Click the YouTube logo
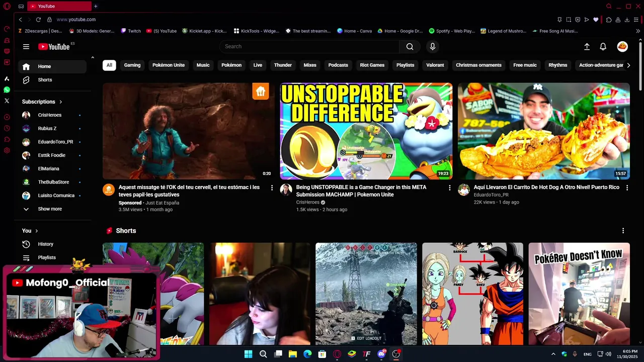The height and width of the screenshot is (362, 644). point(54,47)
